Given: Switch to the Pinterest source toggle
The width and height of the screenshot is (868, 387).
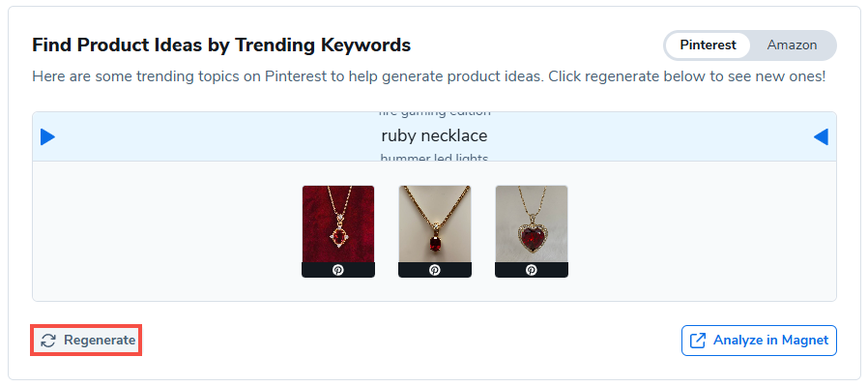Looking at the screenshot, I should click(708, 45).
